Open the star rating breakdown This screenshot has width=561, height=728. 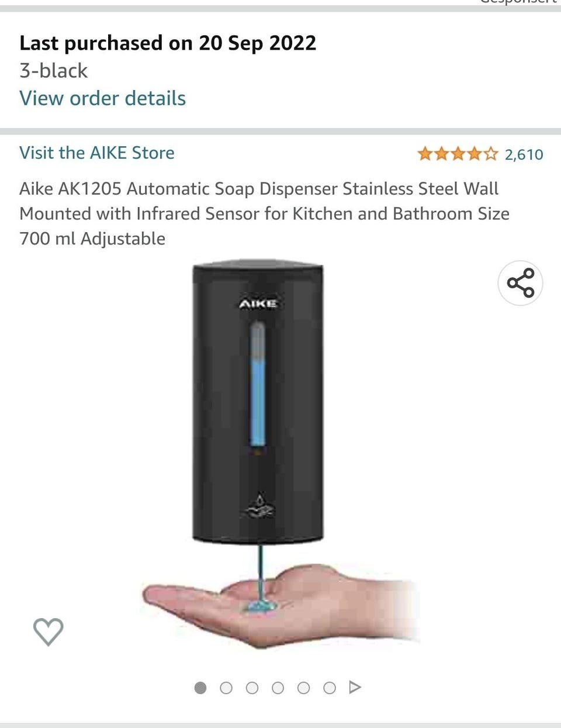coord(458,154)
